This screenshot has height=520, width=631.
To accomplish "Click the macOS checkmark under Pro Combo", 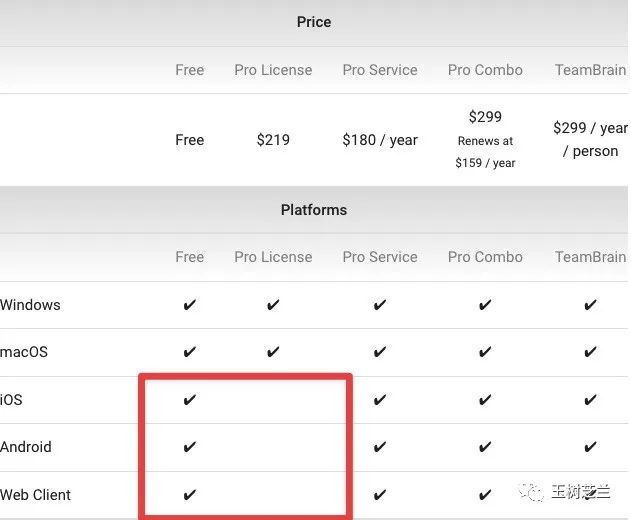I will (x=485, y=352).
